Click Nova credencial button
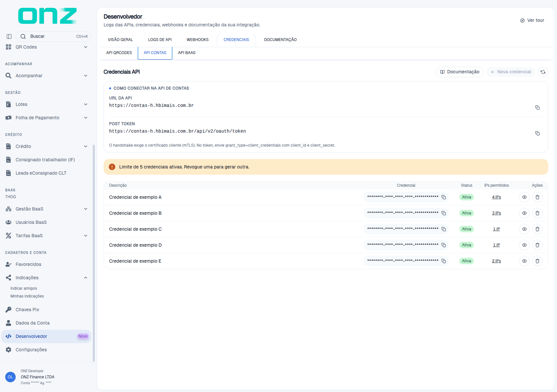Viewport: 557px width, 392px height. coord(511,72)
